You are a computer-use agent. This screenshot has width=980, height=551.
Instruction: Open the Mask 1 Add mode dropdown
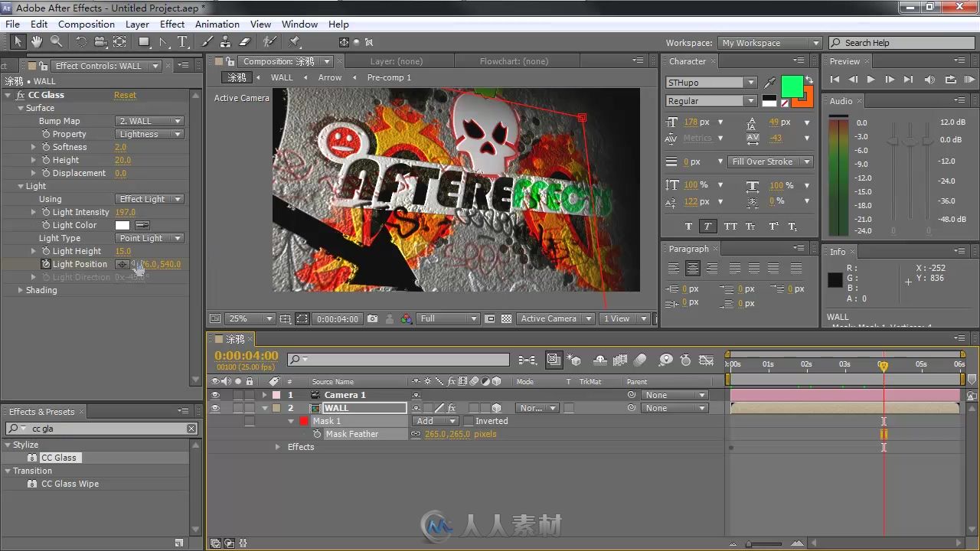coord(436,421)
